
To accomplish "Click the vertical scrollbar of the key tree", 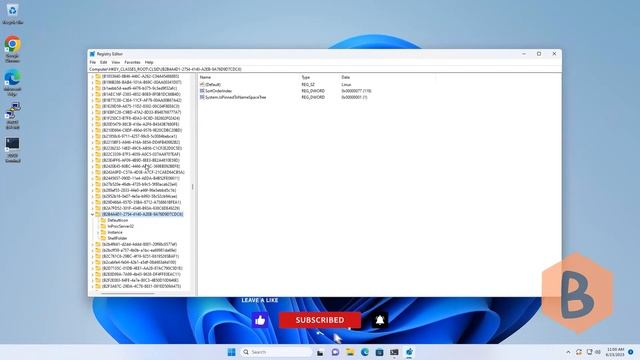I will [193, 187].
